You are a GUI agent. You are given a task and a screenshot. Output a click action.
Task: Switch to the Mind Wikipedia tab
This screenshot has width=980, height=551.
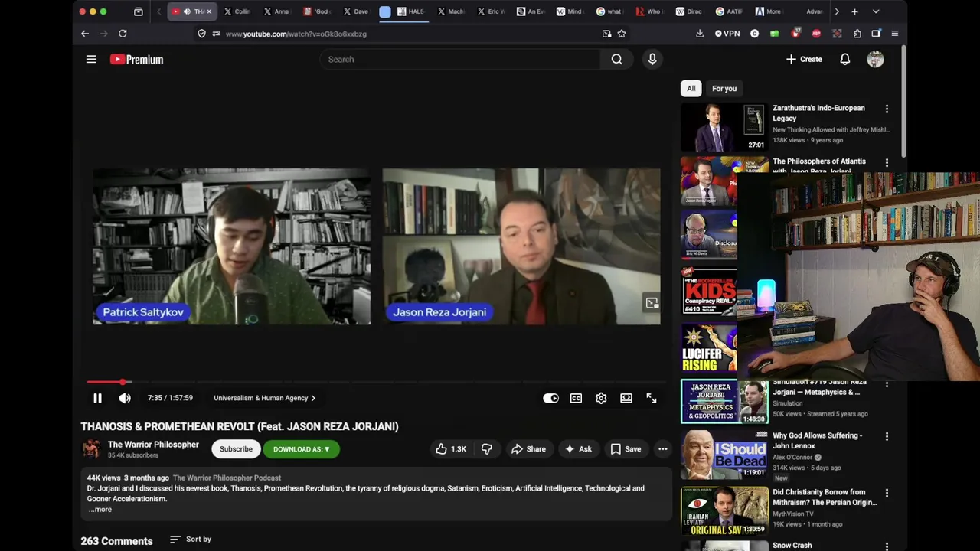[570, 11]
